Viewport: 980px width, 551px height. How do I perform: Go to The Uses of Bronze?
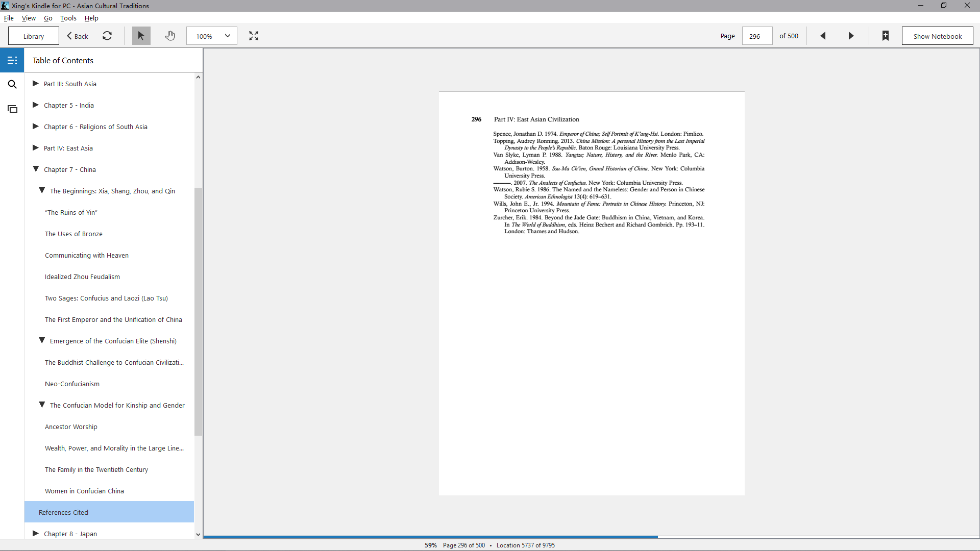pyautogui.click(x=73, y=234)
